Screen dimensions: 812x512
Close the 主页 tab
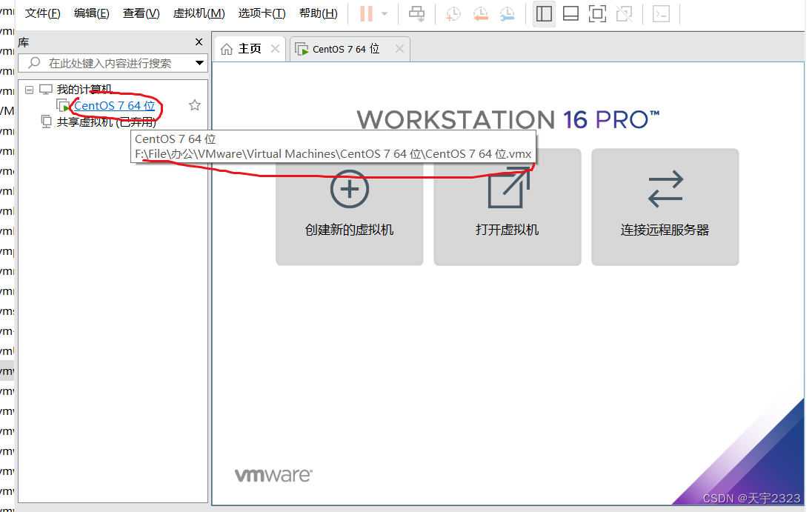(275, 49)
